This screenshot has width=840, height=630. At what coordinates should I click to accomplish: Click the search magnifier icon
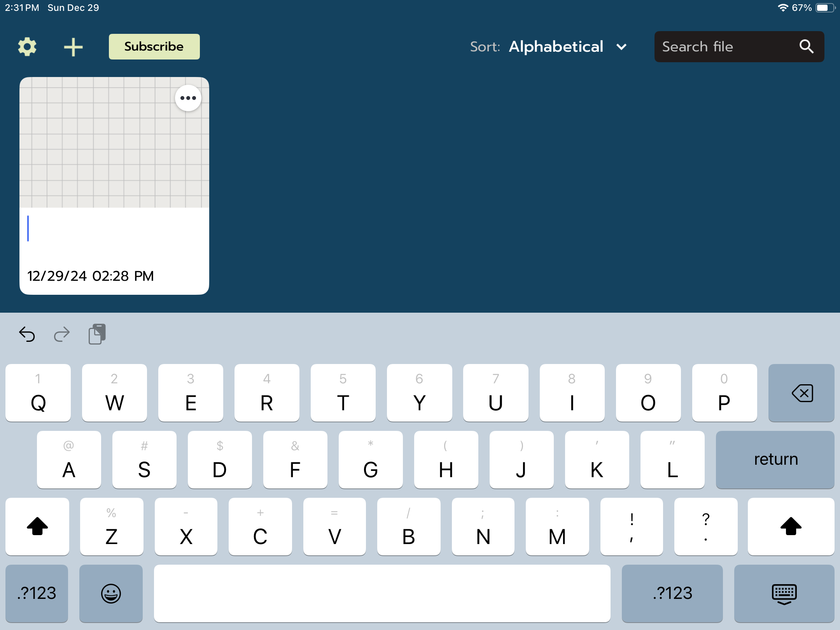(x=806, y=47)
